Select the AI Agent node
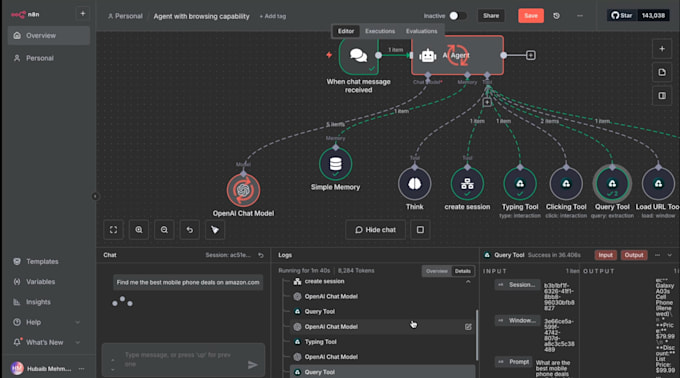The width and height of the screenshot is (680, 378). point(458,55)
